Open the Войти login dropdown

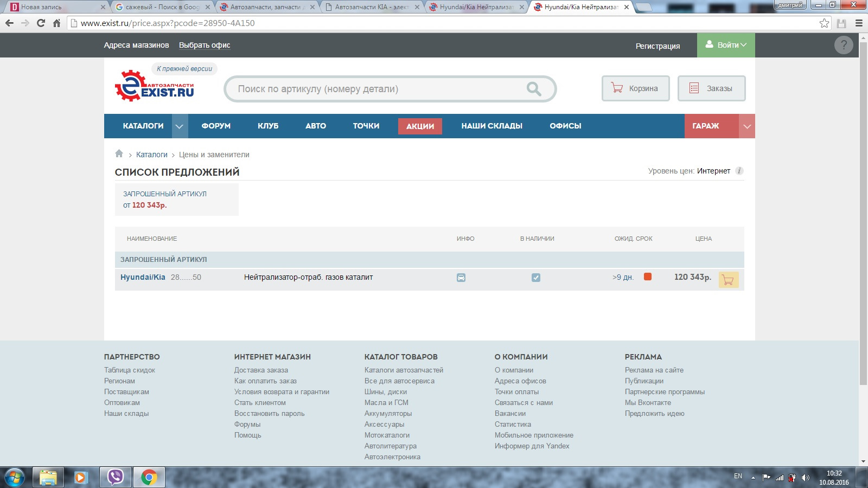[x=726, y=45]
